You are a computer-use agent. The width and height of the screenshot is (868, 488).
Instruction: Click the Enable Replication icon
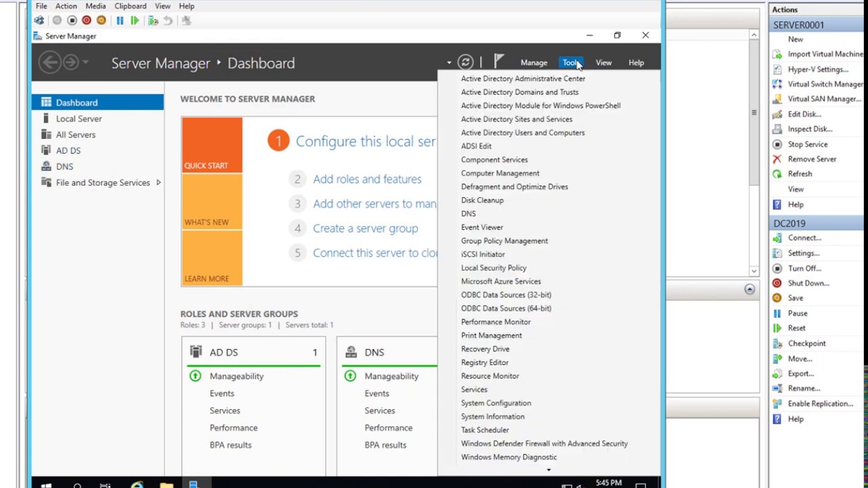click(777, 404)
